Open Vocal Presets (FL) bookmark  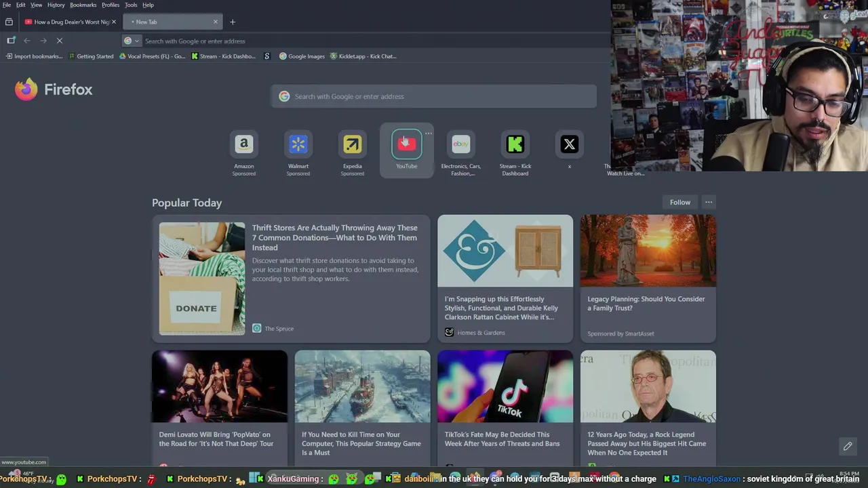pyautogui.click(x=152, y=56)
